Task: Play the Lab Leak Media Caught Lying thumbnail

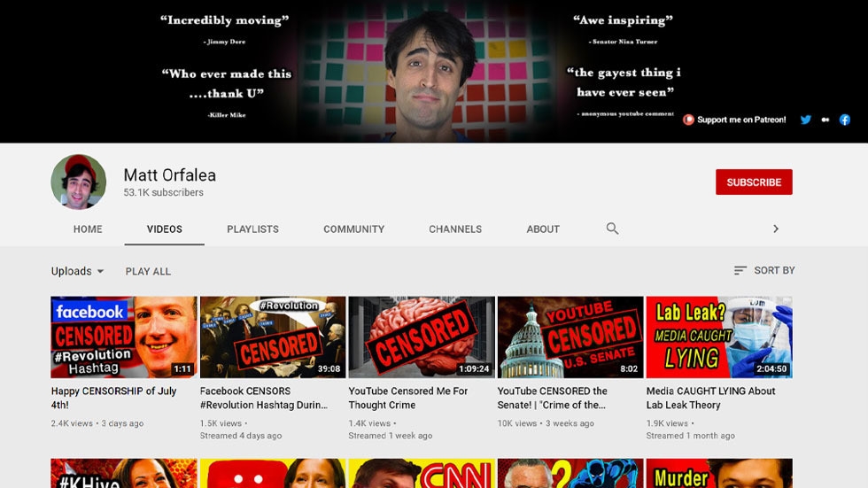Action: point(719,337)
